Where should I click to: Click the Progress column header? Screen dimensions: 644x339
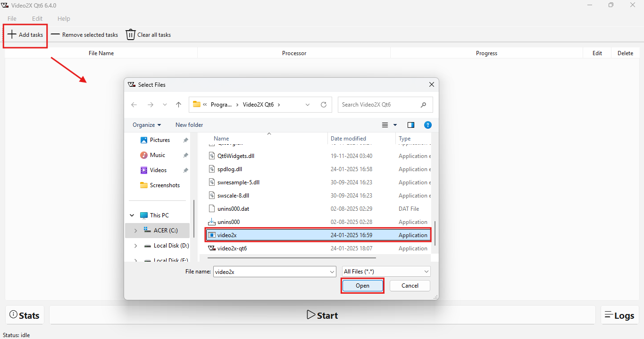(x=486, y=53)
